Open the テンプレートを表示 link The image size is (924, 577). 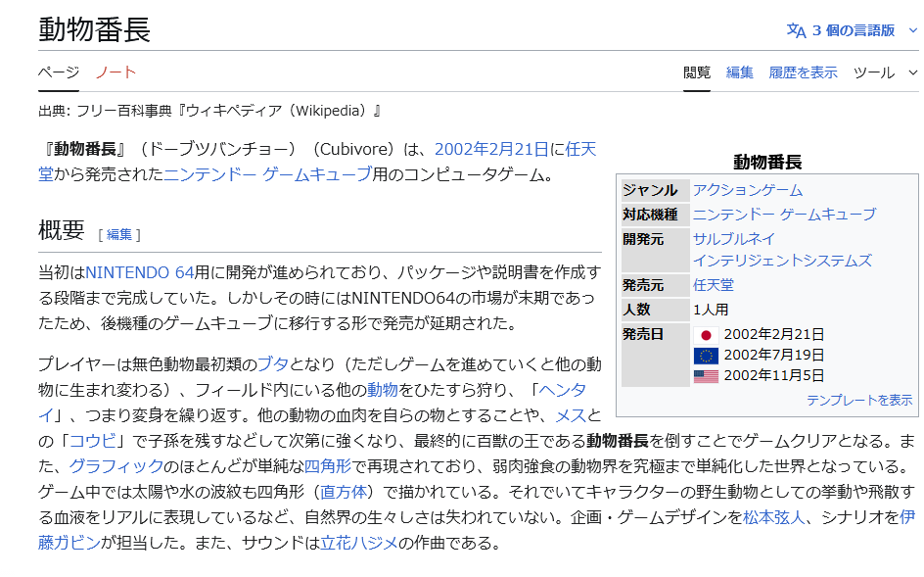[858, 400]
